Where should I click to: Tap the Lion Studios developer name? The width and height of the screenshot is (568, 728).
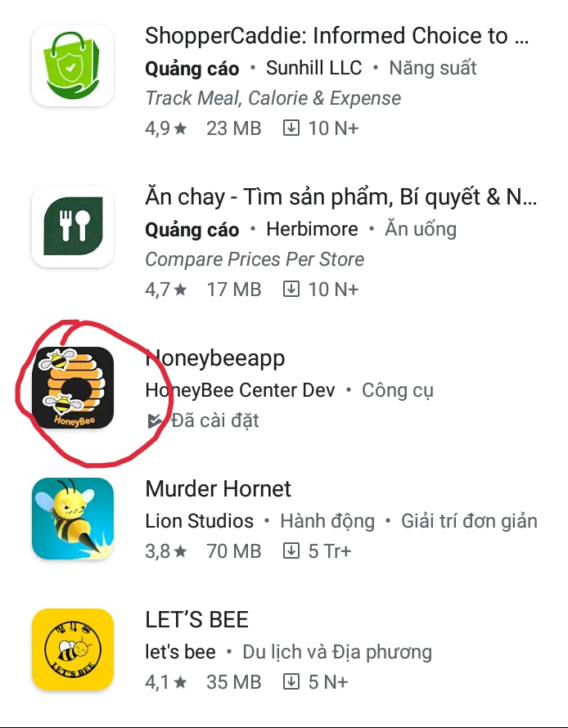click(x=199, y=521)
